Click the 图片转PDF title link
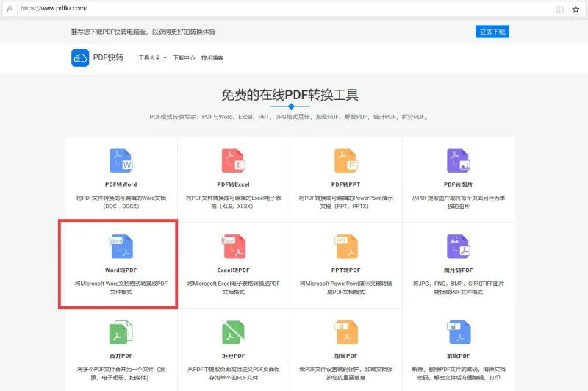The height and width of the screenshot is (391, 588). [x=458, y=270]
